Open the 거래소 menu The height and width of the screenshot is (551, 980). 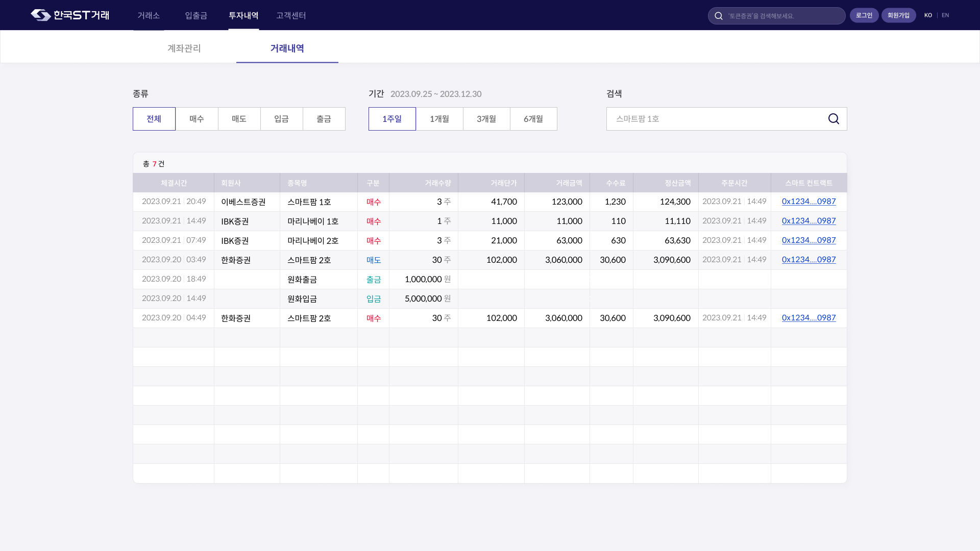[x=149, y=16]
